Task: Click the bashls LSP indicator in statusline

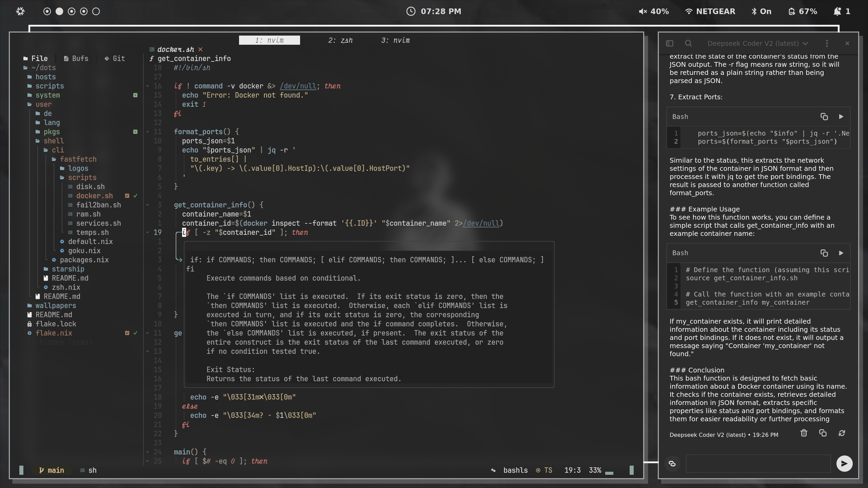Action: tap(515, 470)
